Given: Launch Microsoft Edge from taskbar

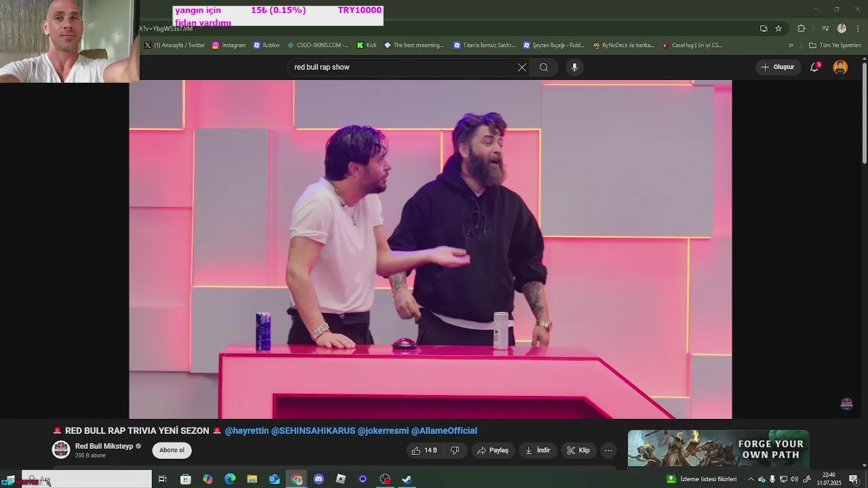Looking at the screenshot, I should (230, 479).
